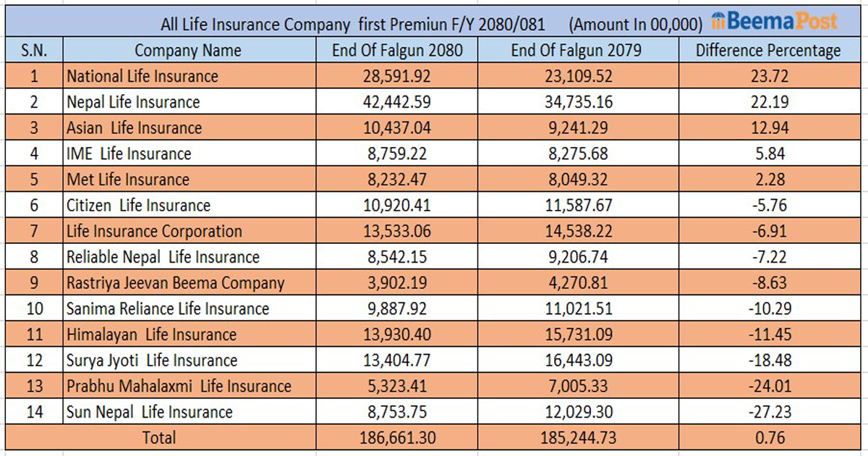Click the BeemaPost logo icon

pyautogui.click(x=718, y=21)
